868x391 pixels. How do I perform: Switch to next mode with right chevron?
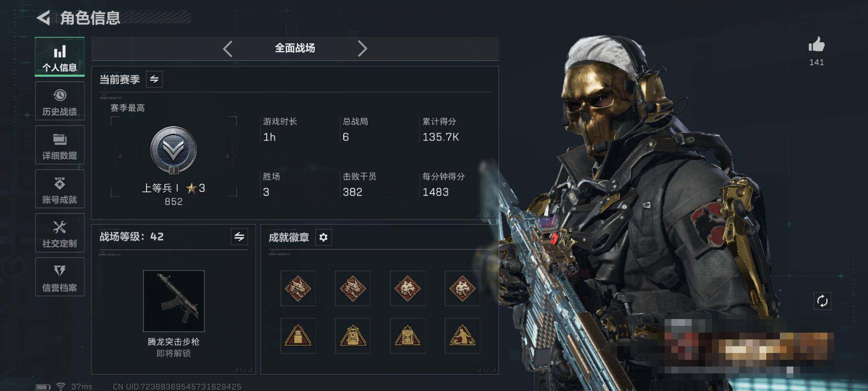pos(362,48)
